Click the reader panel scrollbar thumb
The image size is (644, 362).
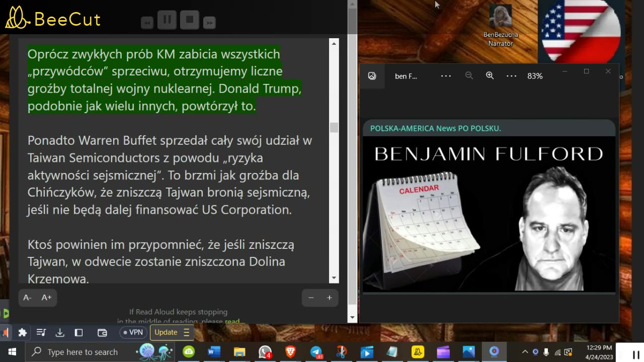coord(334,127)
